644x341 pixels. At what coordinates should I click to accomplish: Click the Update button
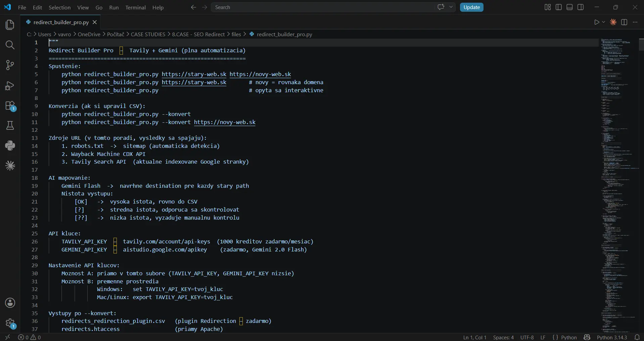pos(471,7)
